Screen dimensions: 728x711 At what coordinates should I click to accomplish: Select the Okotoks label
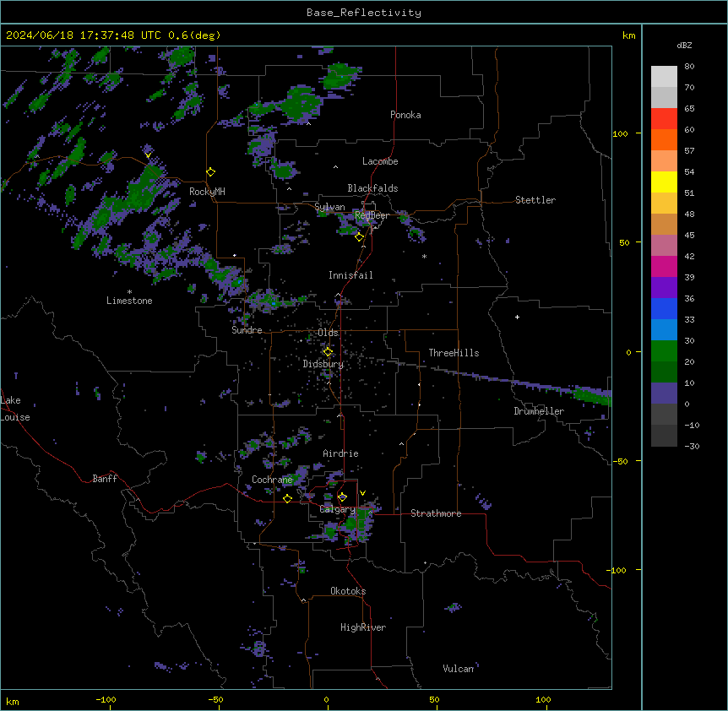[x=348, y=591]
